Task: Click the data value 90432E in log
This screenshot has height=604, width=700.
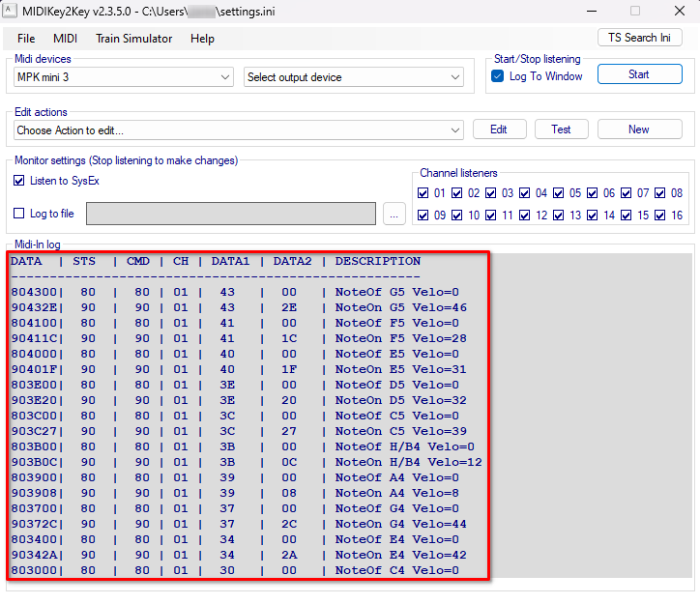Action: coord(34,307)
